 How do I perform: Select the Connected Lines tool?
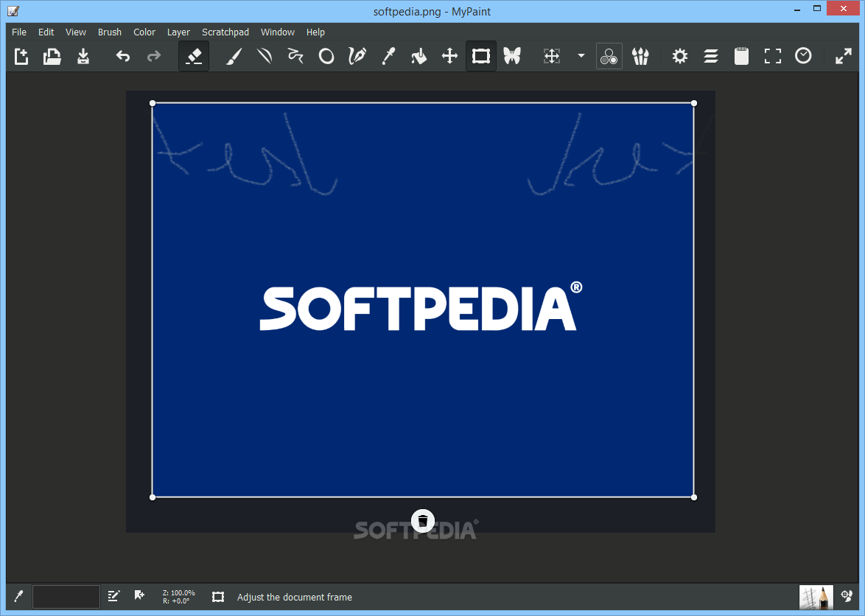tap(295, 56)
